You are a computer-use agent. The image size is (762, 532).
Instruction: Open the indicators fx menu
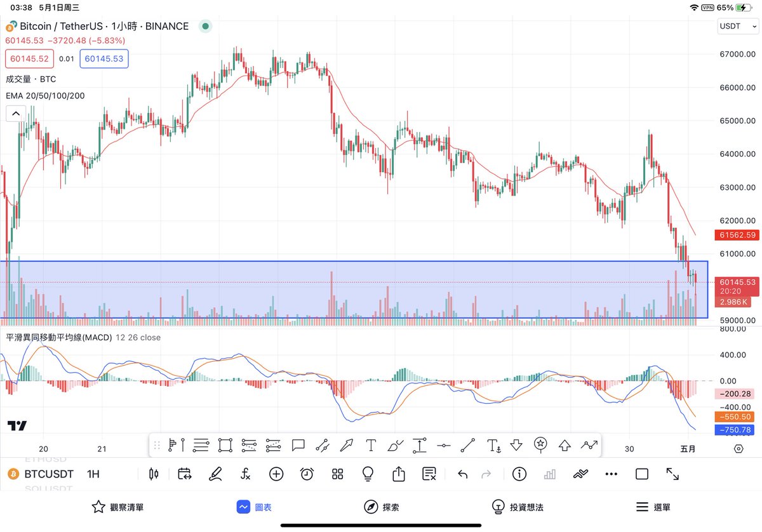(246, 474)
